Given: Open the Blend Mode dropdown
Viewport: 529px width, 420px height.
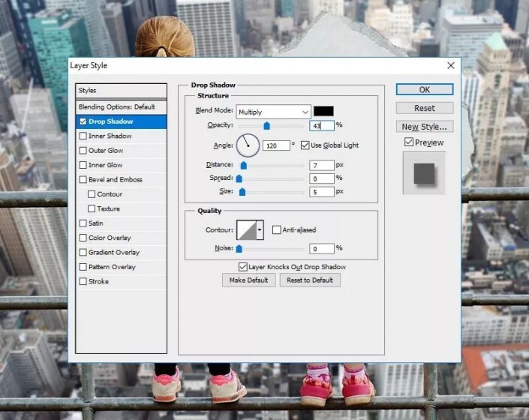Looking at the screenshot, I should click(x=273, y=112).
